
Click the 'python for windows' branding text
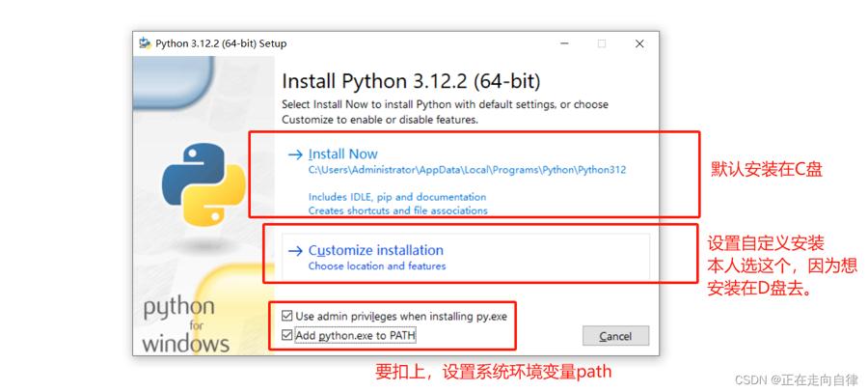point(185,325)
